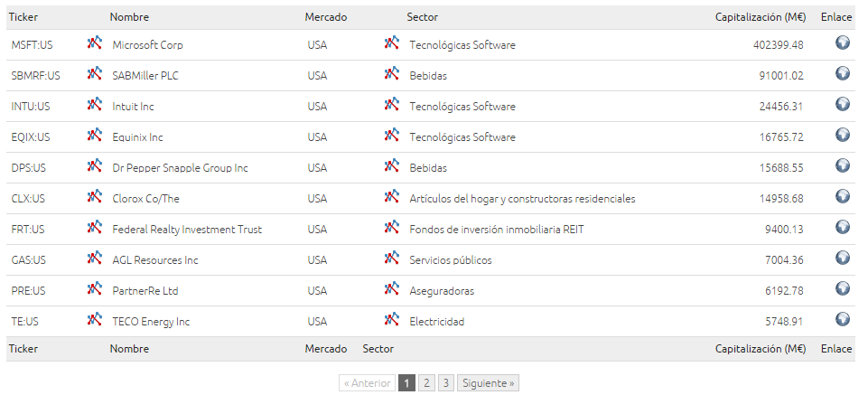Open the globe link for SABMiller PLC

(x=843, y=73)
